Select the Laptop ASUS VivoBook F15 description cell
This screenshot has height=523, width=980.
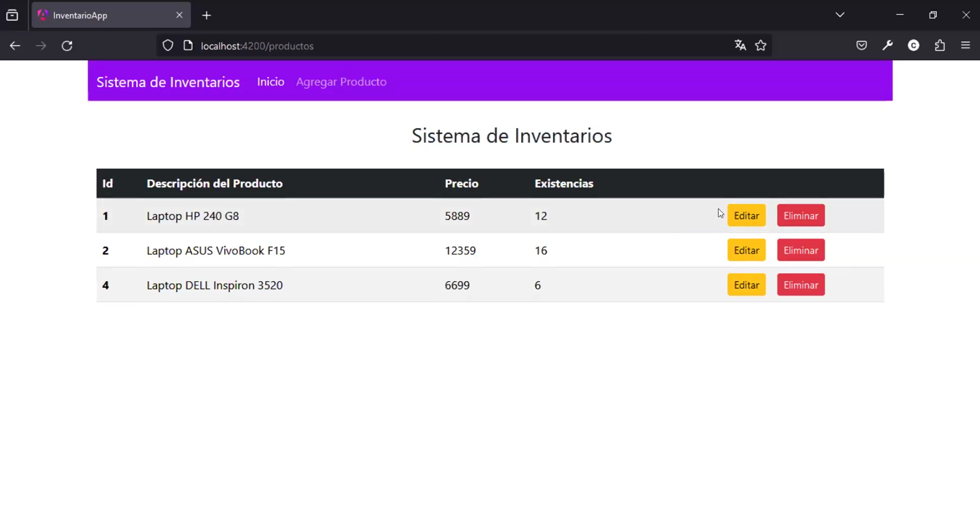click(216, 251)
